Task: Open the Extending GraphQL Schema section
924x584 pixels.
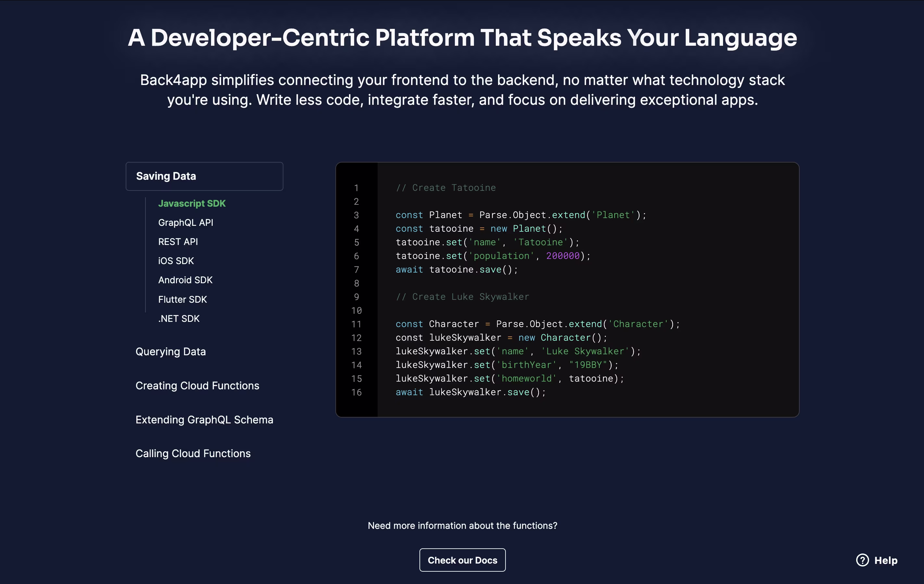Action: (204, 420)
